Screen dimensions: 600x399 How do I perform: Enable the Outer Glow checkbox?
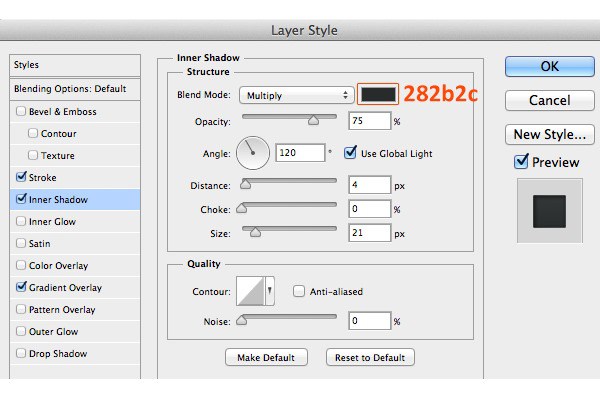pyautogui.click(x=21, y=331)
